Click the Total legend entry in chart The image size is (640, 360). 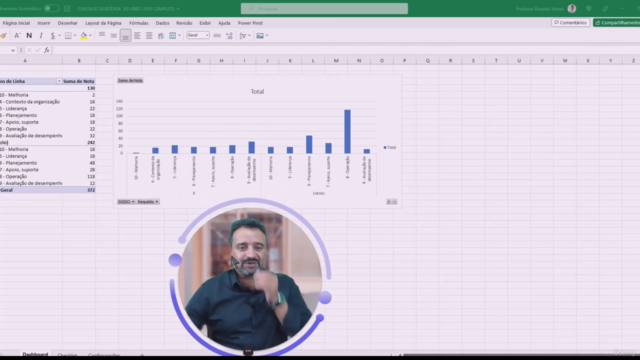(390, 147)
